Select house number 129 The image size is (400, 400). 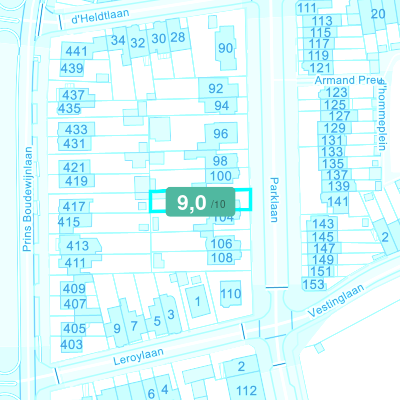pos(334,128)
